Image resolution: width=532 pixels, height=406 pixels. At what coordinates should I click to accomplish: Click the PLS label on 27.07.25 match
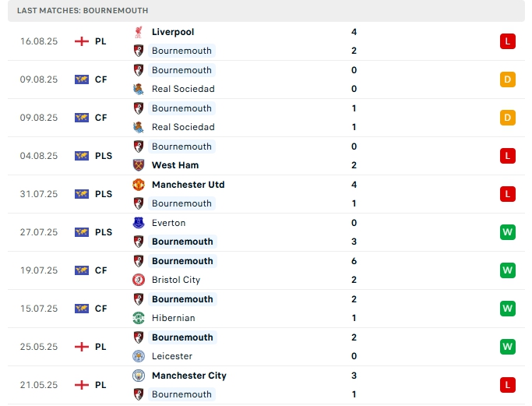[104, 232]
